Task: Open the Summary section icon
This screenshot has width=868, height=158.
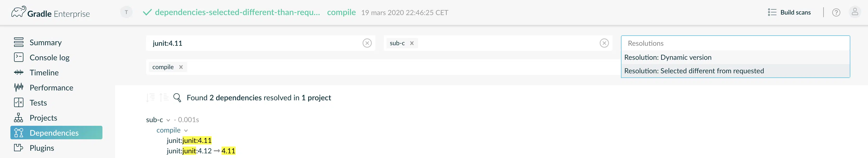Action: pyautogui.click(x=18, y=42)
